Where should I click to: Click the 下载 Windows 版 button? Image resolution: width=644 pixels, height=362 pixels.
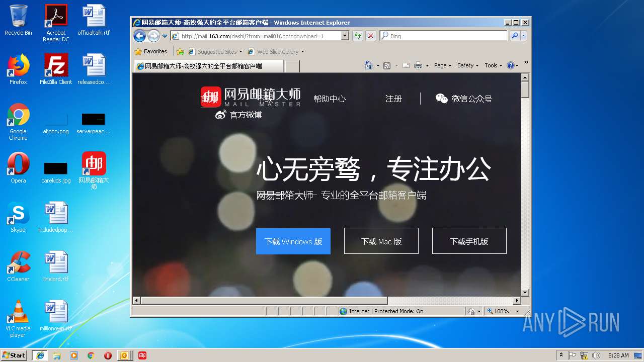coord(293,241)
